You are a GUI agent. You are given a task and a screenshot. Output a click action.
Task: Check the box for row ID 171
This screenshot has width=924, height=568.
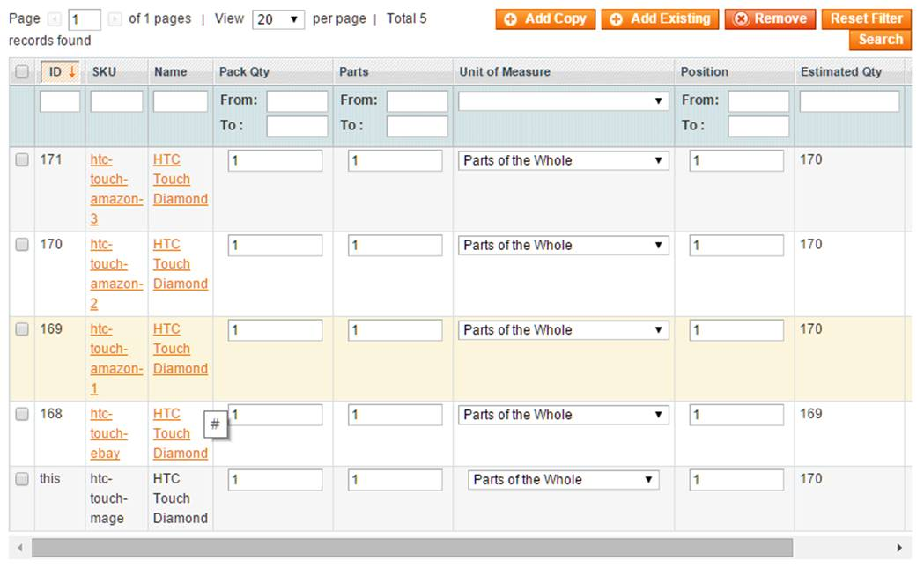pyautogui.click(x=22, y=159)
